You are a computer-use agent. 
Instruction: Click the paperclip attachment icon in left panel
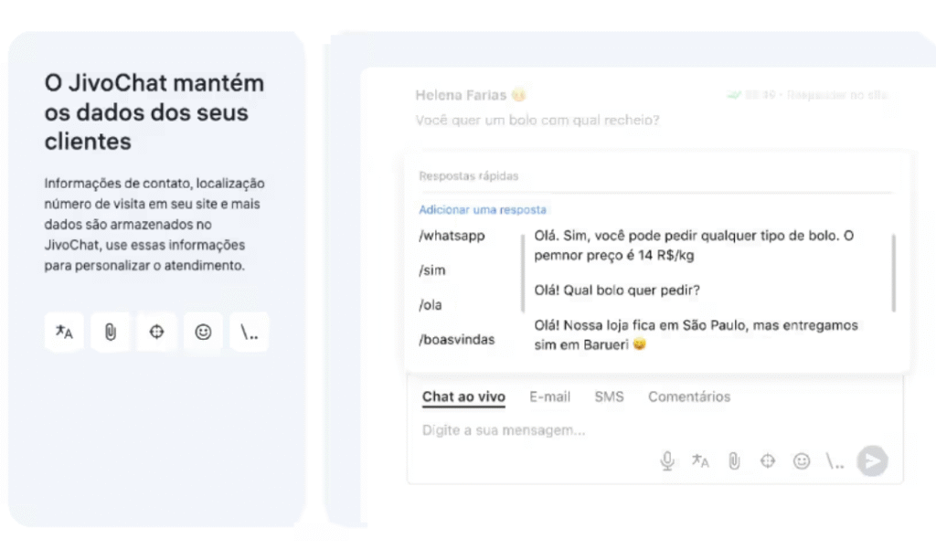[x=111, y=332]
